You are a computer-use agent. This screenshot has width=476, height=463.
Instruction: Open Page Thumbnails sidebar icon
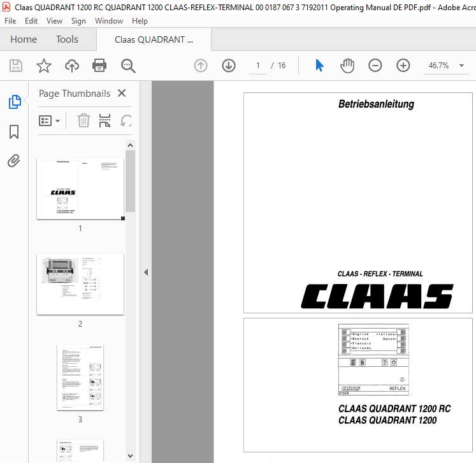(x=15, y=102)
